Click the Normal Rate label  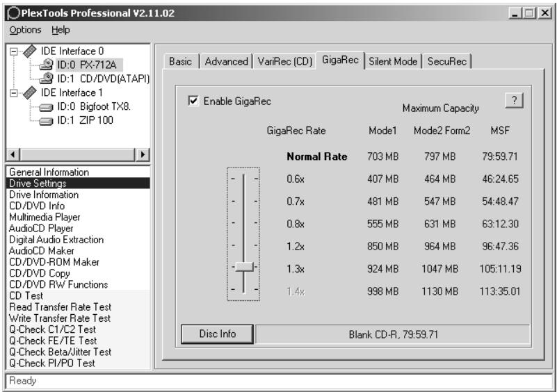coord(317,156)
